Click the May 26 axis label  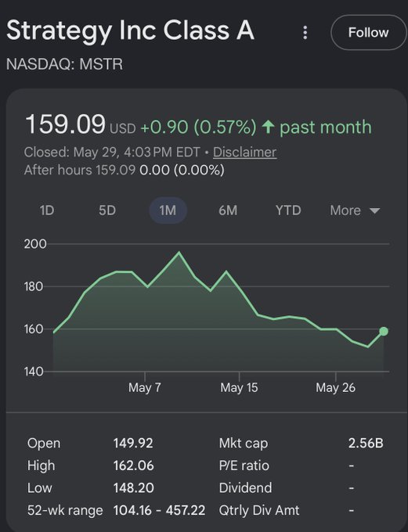point(336,387)
